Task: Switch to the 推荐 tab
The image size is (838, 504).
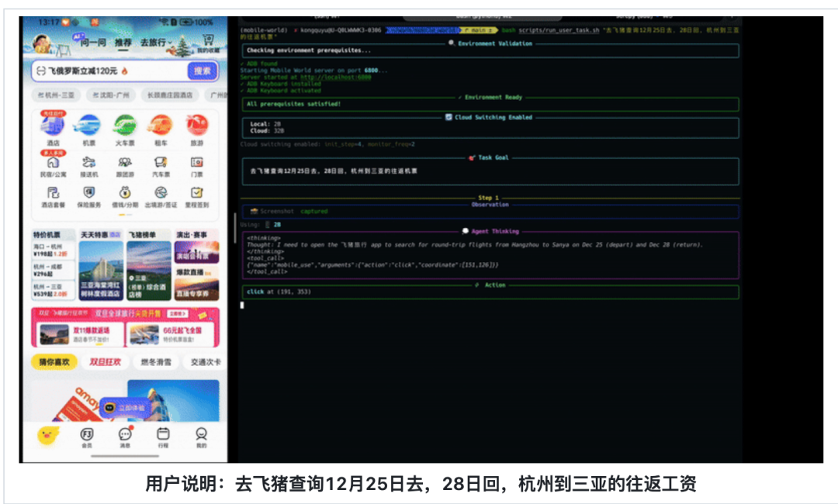Action: pyautogui.click(x=123, y=43)
